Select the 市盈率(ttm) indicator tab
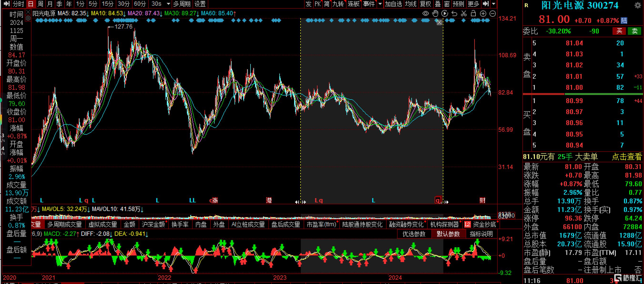Viewport: 644px width, 284px height. coord(322,224)
